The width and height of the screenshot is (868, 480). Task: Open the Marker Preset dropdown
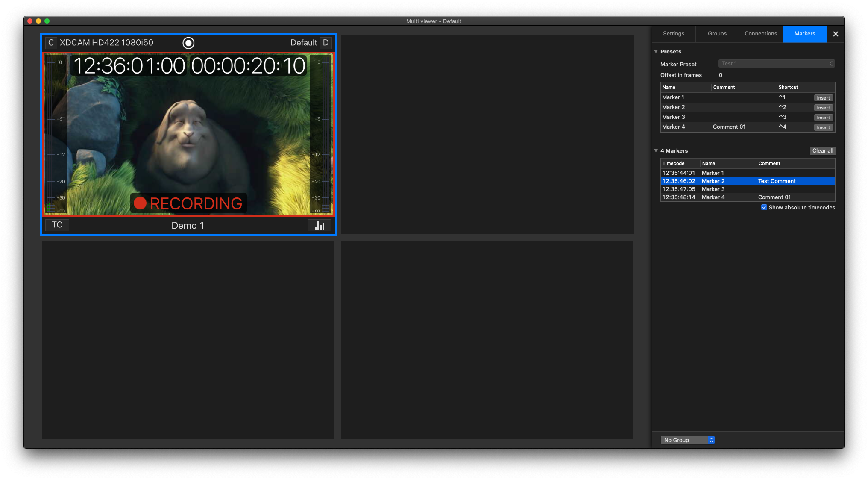tap(777, 64)
